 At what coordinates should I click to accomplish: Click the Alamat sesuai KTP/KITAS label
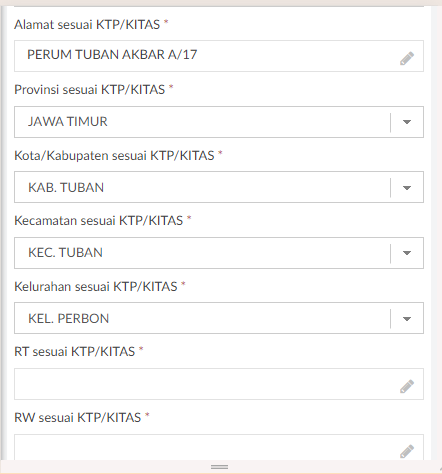click(x=87, y=25)
